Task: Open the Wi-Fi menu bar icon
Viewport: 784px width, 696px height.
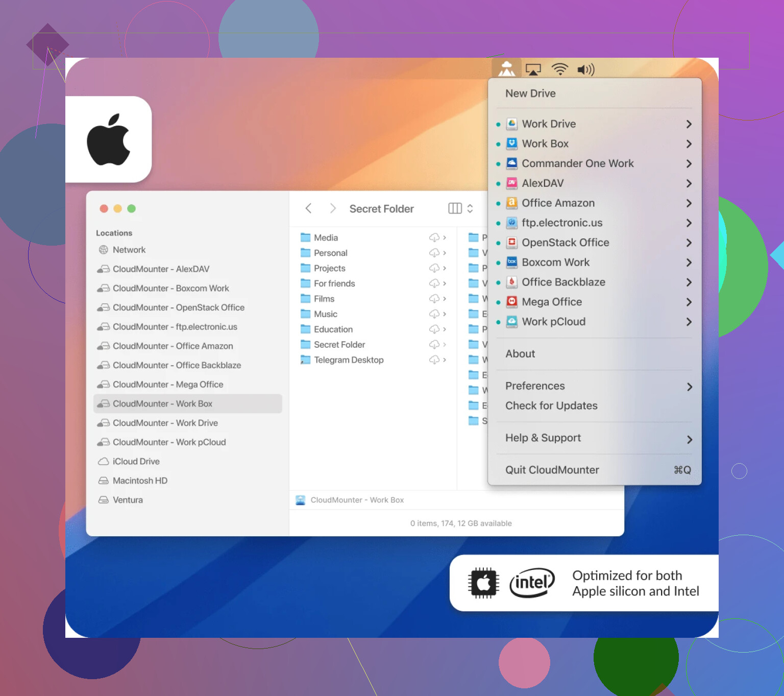Action: [x=560, y=69]
